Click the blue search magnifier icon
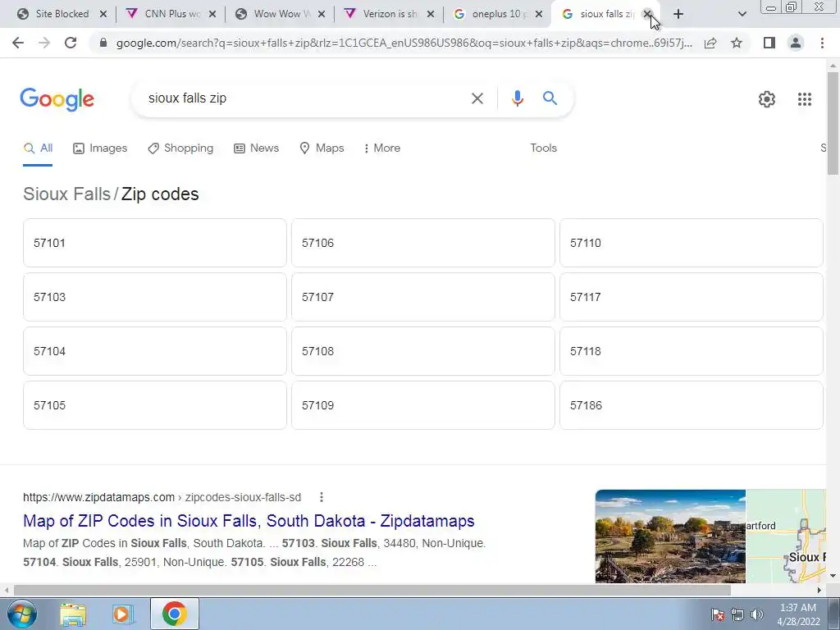This screenshot has width=840, height=630. point(550,98)
